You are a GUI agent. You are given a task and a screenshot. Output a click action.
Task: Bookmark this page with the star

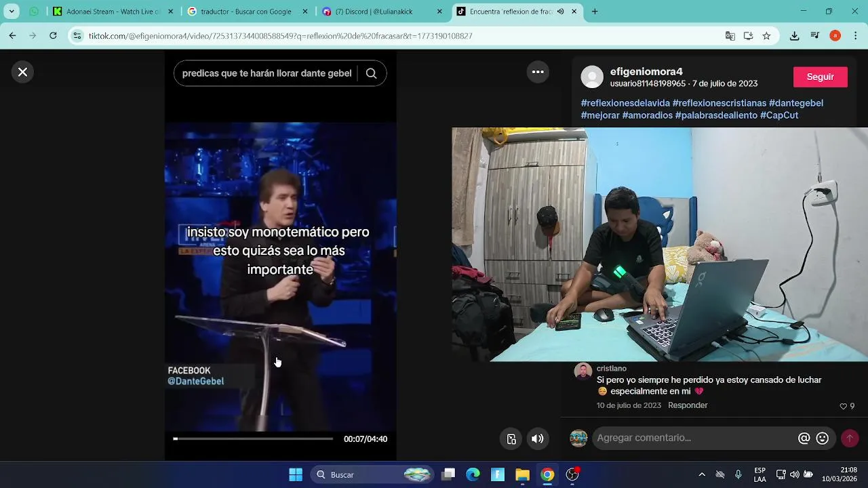click(x=767, y=36)
